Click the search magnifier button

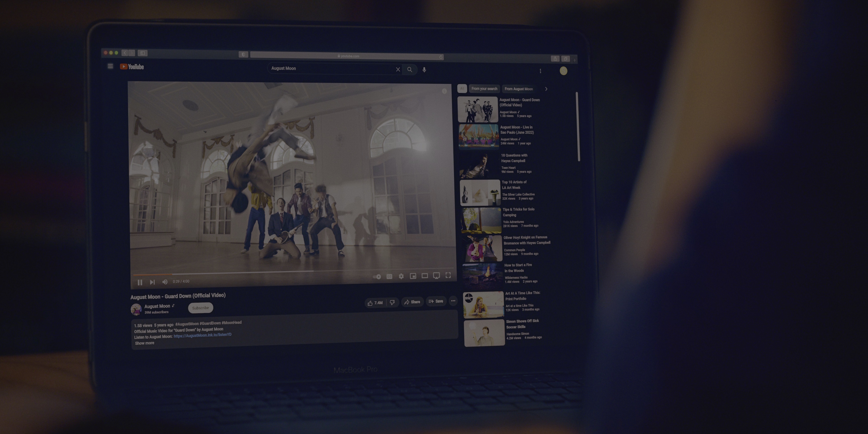click(409, 69)
